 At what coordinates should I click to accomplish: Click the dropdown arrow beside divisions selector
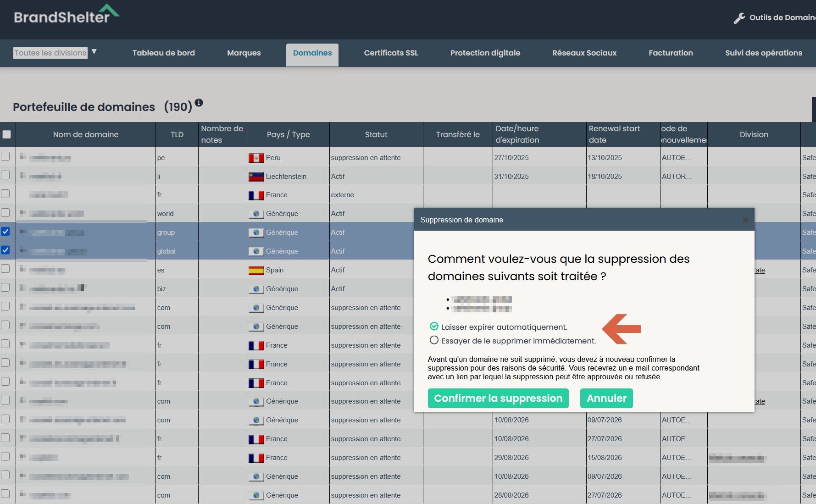pyautogui.click(x=94, y=52)
